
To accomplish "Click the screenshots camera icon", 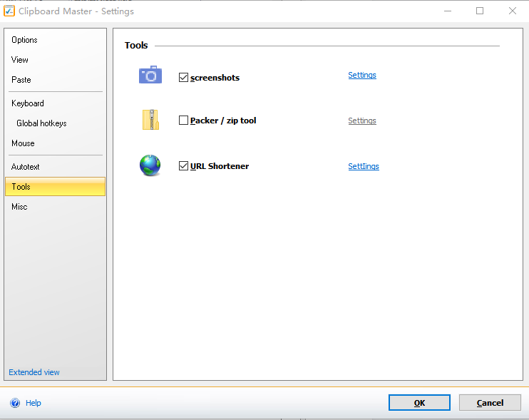I will [150, 75].
